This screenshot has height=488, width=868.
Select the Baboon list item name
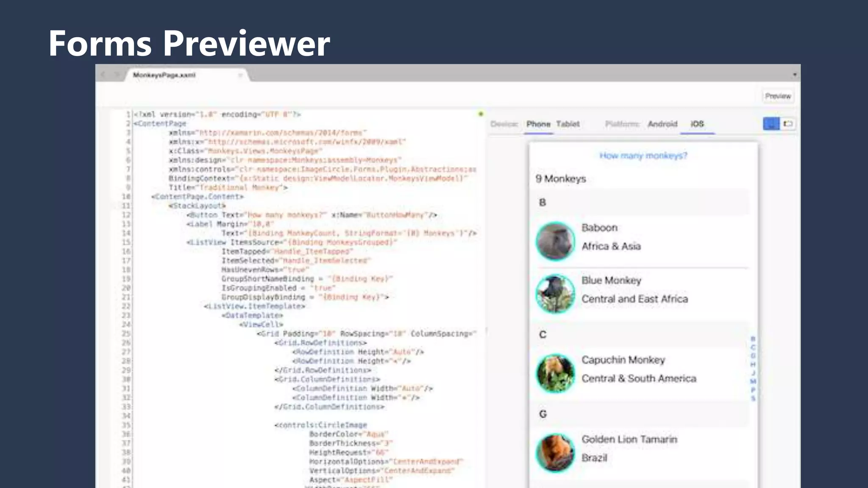(599, 228)
